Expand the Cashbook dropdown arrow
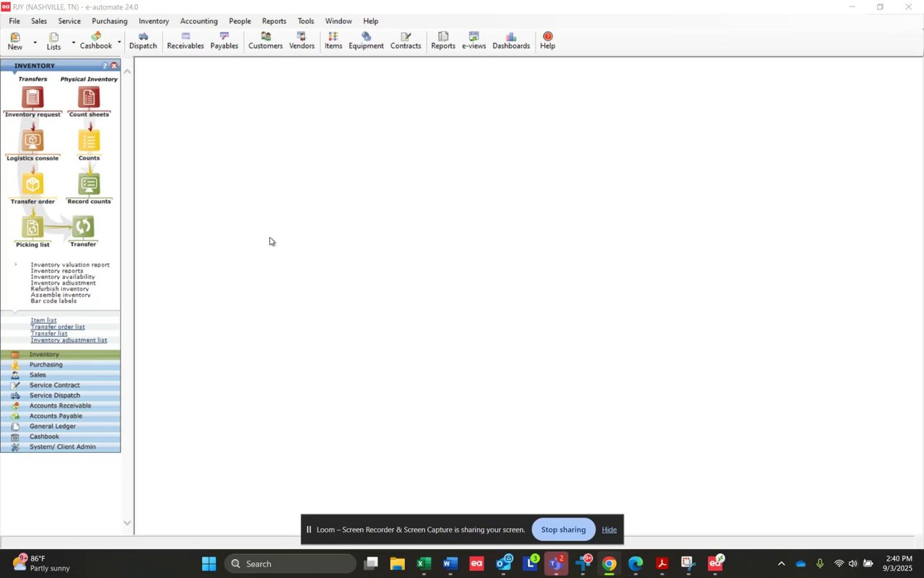This screenshot has height=578, width=924. (119, 42)
